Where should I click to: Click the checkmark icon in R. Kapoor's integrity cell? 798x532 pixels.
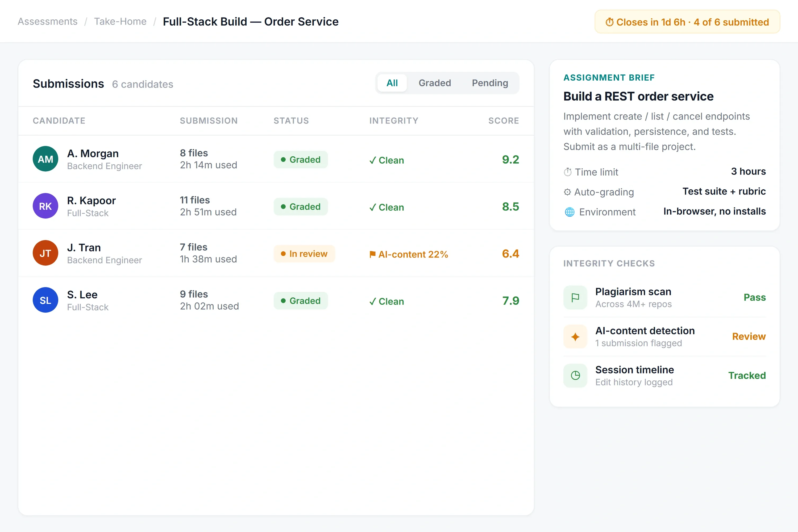[x=373, y=207]
